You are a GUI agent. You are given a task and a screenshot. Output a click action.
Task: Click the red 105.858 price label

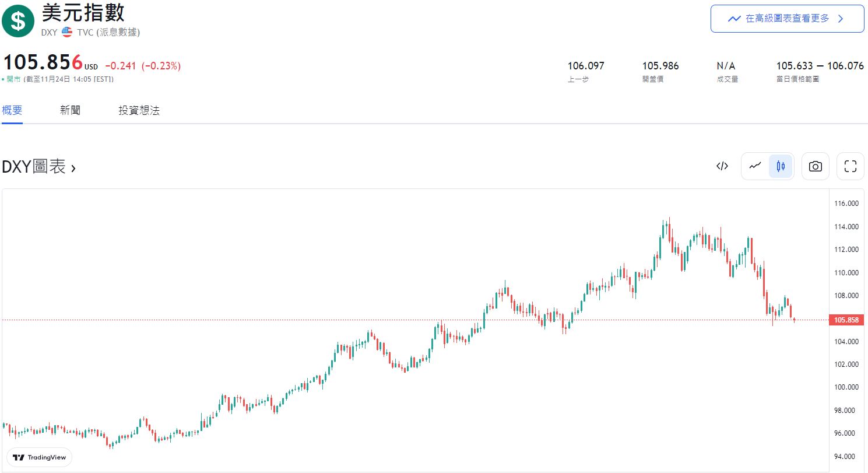846,320
